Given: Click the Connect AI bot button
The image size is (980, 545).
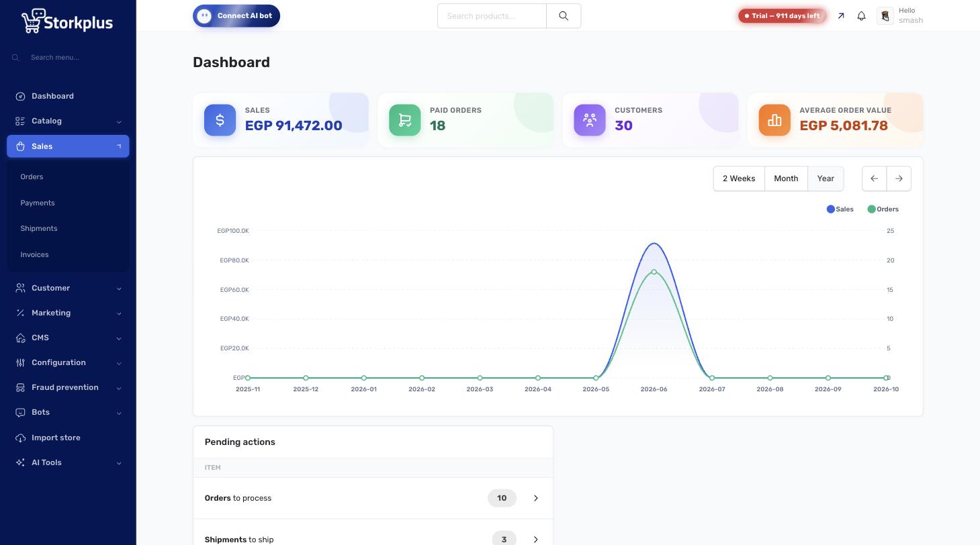Looking at the screenshot, I should pos(236,16).
